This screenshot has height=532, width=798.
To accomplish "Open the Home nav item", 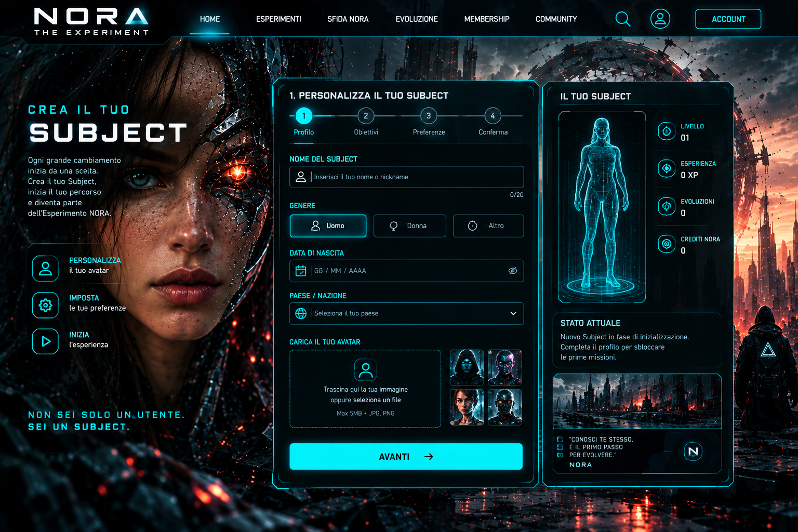I will coord(210,19).
